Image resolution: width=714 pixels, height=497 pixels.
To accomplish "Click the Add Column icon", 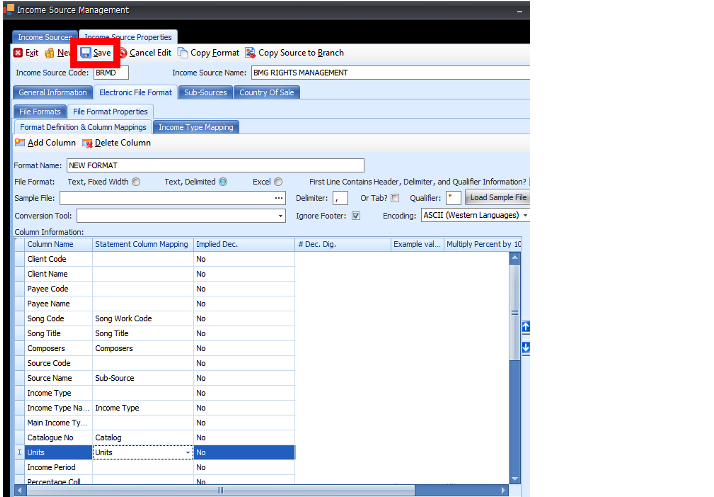I will (x=20, y=143).
